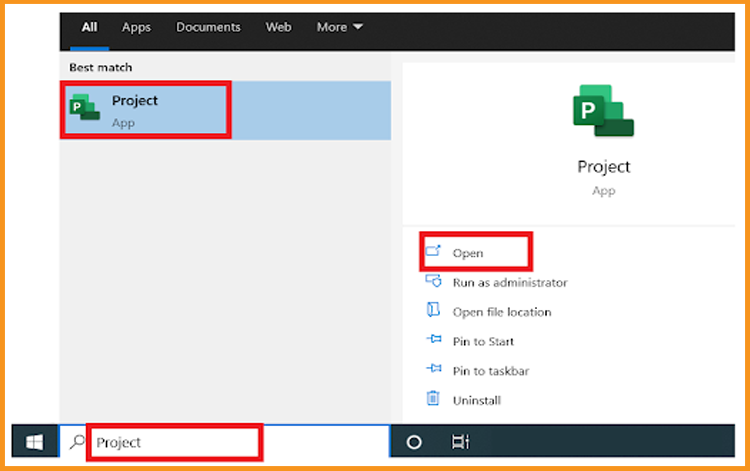Screen dimensions: 750x471
Task: Click the Open file location icon
Action: [433, 310]
